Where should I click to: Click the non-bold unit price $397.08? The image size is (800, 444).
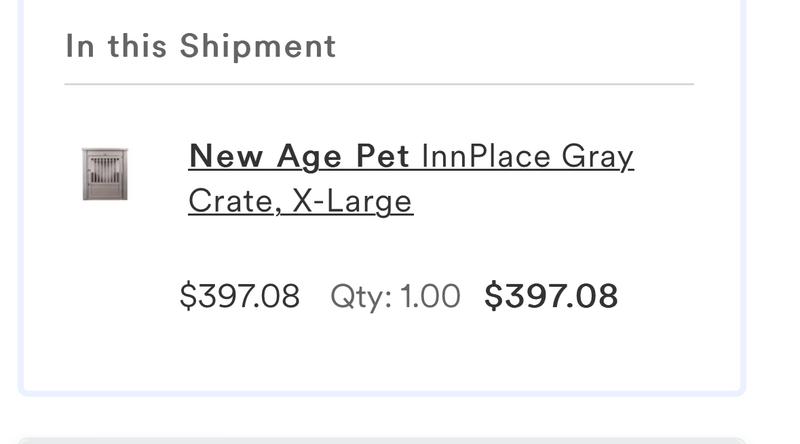point(239,296)
